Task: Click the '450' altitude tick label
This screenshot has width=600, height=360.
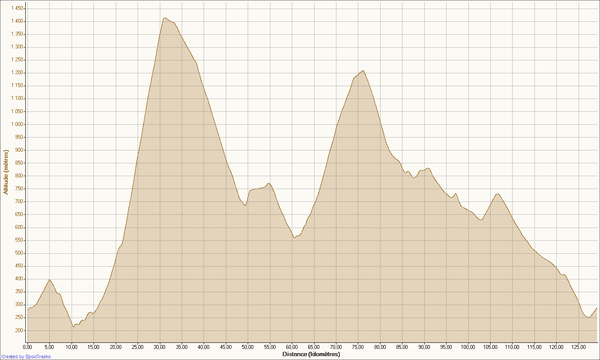Action: (x=20, y=266)
